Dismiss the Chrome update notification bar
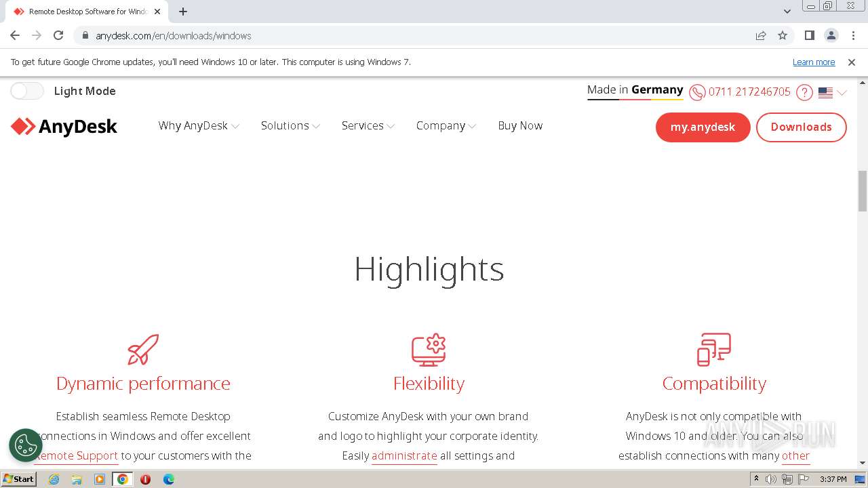 [852, 62]
